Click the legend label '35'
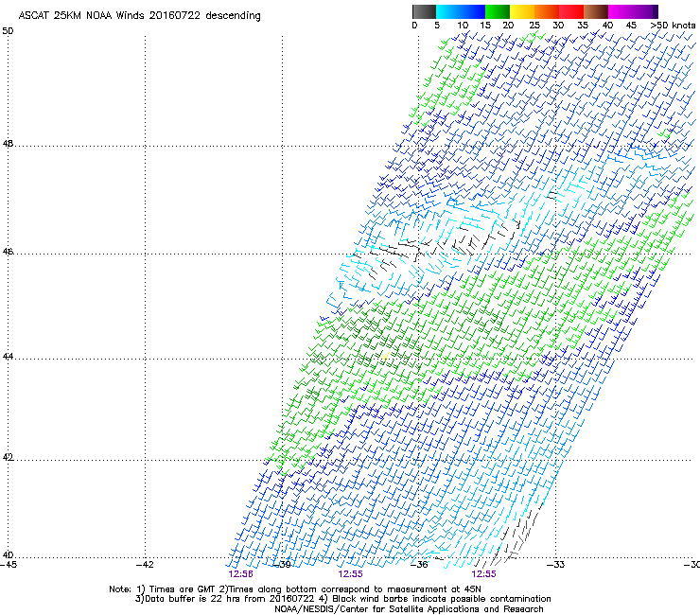 click(583, 26)
